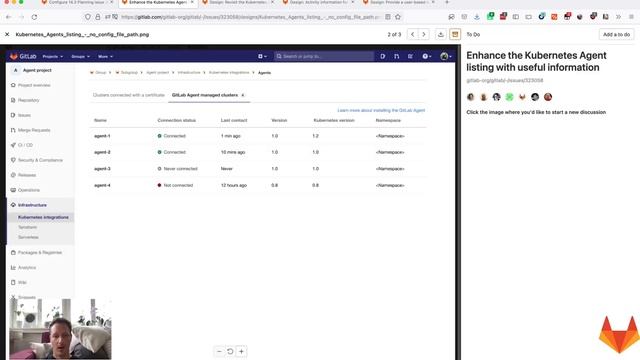This screenshot has height=360, width=640.
Task: Switch to Design: Revisit the Kubernetes tab
Action: [x=239, y=2]
